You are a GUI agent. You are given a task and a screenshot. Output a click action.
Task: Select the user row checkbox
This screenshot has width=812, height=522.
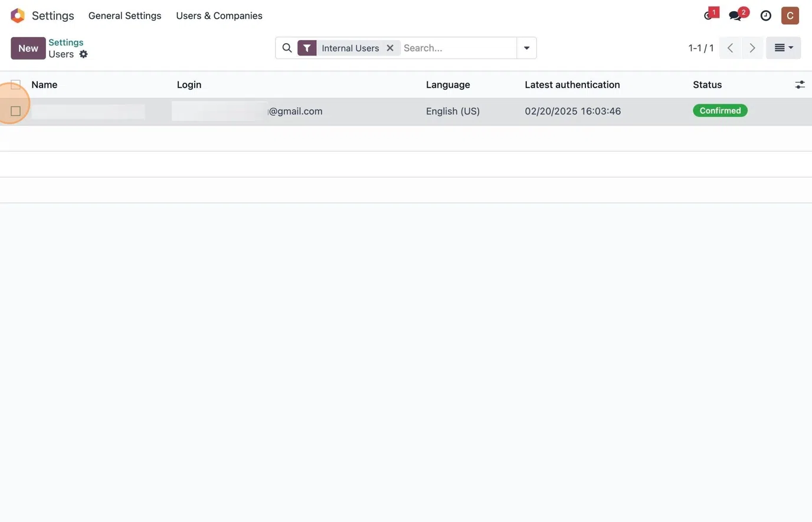click(x=16, y=111)
